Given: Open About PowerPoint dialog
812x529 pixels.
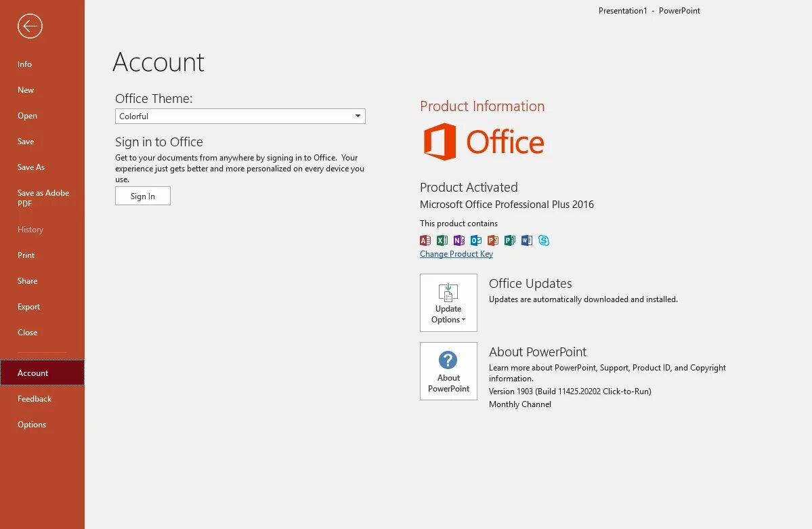Looking at the screenshot, I should (448, 371).
